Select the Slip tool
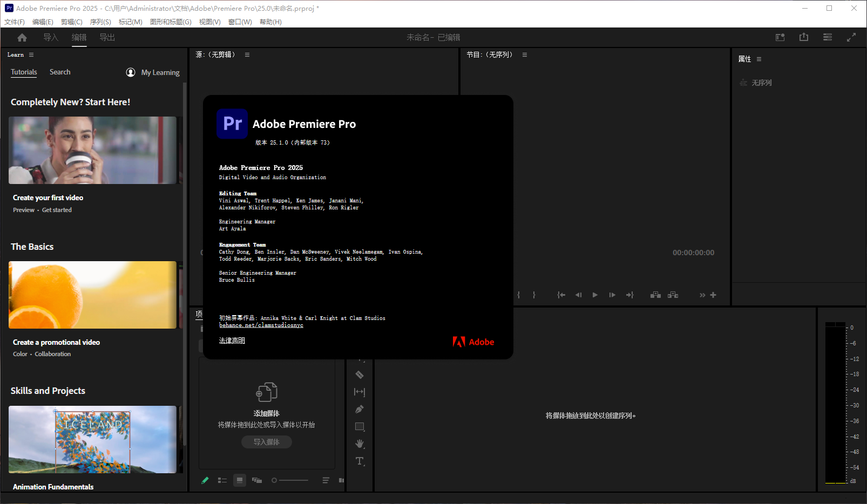 point(360,392)
